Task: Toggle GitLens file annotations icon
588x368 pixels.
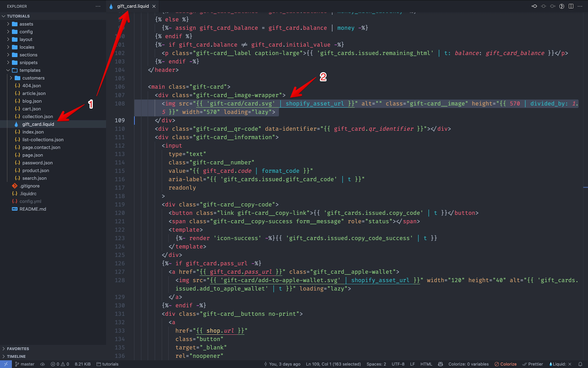Action: (x=562, y=6)
